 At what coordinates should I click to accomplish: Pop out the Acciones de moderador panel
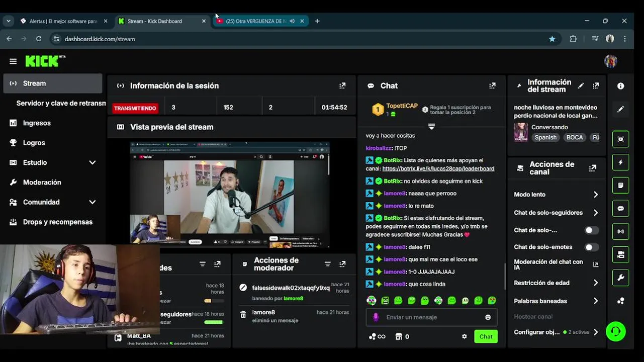(342, 264)
